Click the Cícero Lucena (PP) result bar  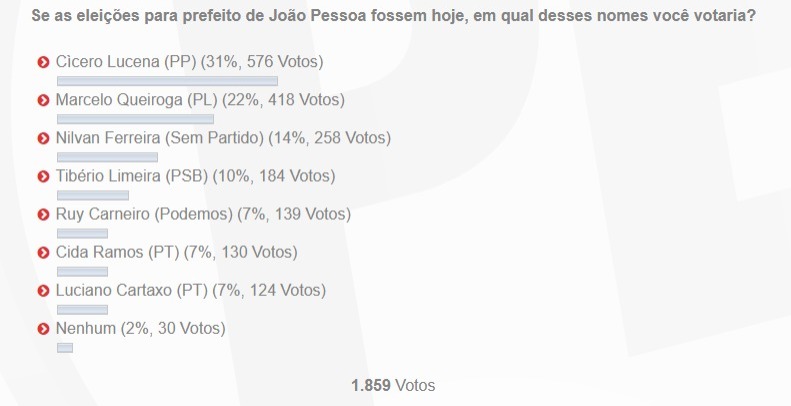pyautogui.click(x=167, y=81)
